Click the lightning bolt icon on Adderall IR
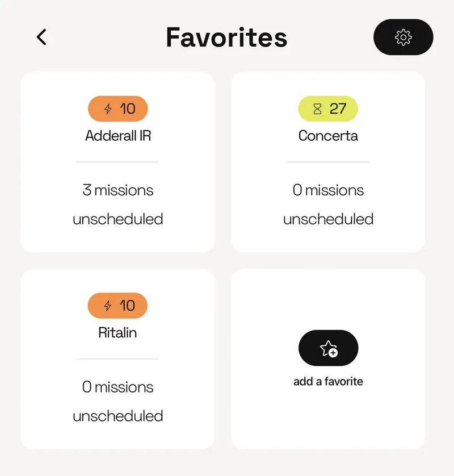The height and width of the screenshot is (476, 454). (x=108, y=109)
